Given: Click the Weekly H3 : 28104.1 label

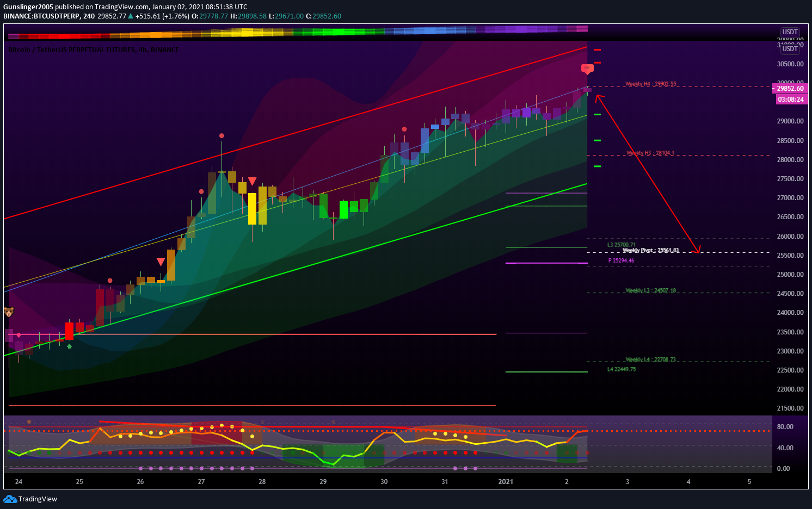Looking at the screenshot, I should (650, 153).
